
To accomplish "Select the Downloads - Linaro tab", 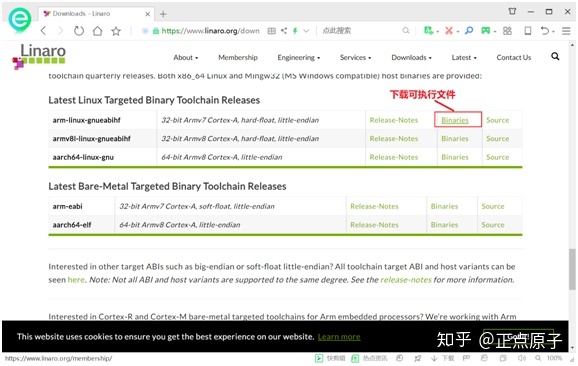I will tap(96, 14).
